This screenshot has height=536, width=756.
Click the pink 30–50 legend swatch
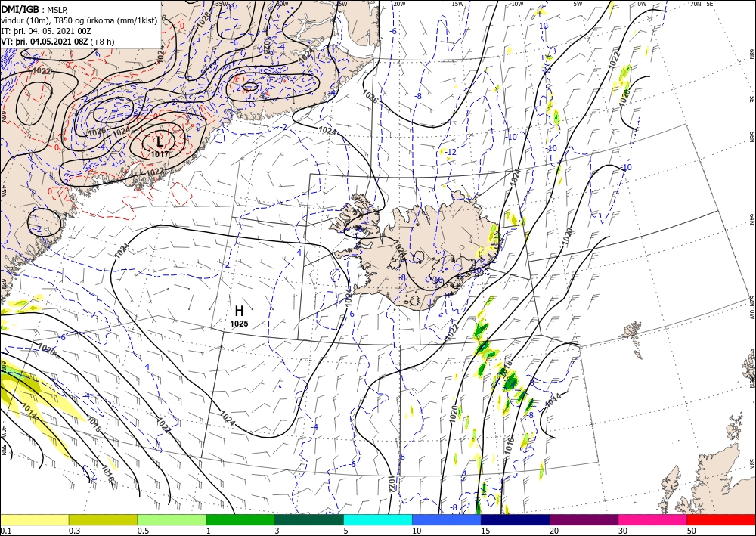click(x=653, y=519)
